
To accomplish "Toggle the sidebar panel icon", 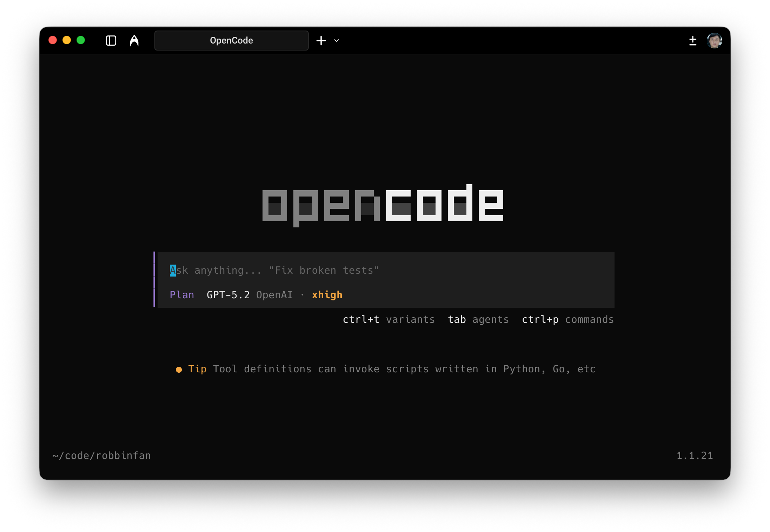I will pyautogui.click(x=111, y=41).
